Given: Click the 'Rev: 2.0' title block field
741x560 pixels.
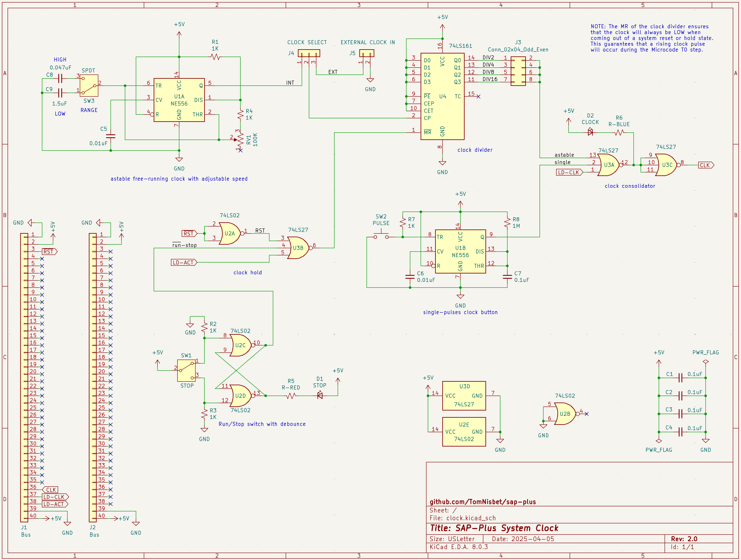Looking at the screenshot, I should click(x=684, y=539).
